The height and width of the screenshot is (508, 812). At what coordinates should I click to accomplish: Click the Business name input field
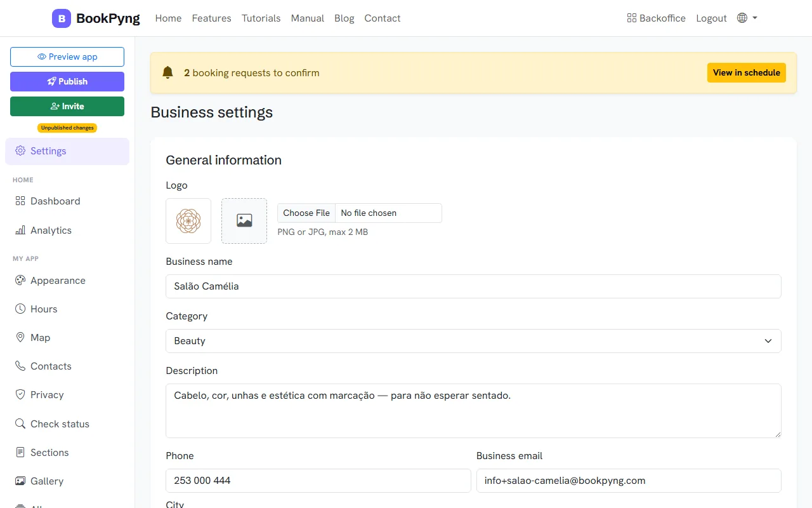tap(473, 286)
